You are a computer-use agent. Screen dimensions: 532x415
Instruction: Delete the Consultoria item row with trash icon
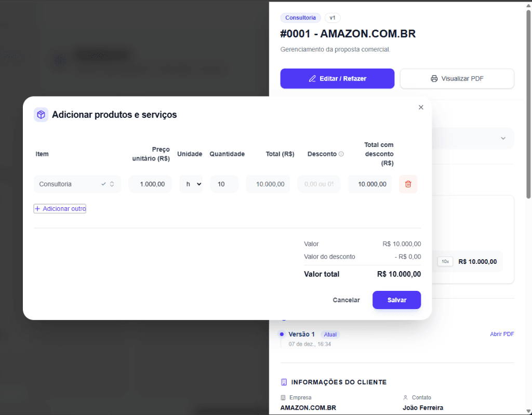(408, 184)
